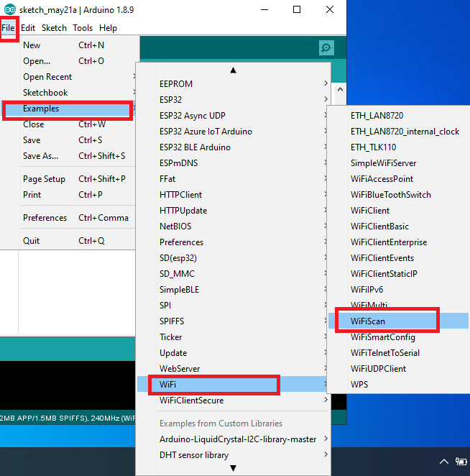Expand HTTPUpdate examples

[x=232, y=211]
